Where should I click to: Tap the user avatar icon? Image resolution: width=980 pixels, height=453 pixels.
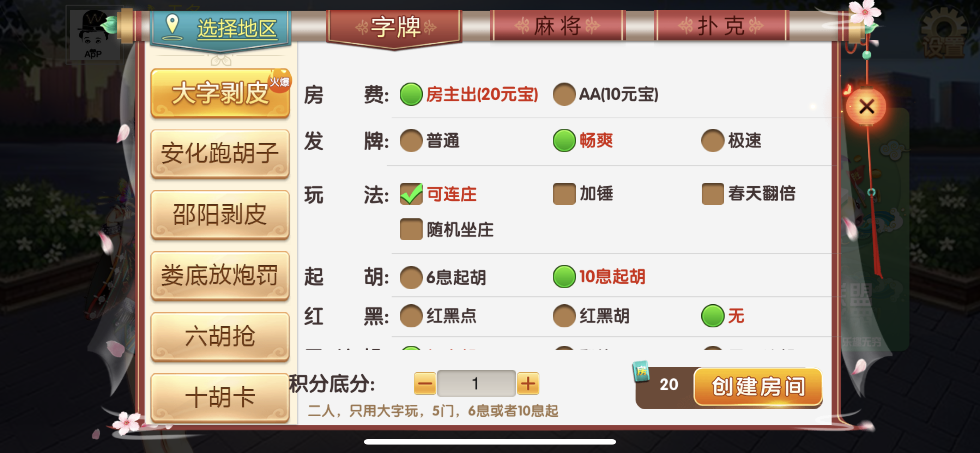coord(93,34)
